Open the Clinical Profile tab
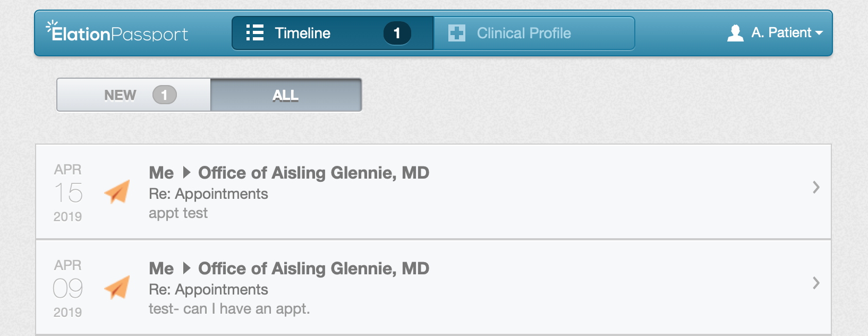 point(524,33)
